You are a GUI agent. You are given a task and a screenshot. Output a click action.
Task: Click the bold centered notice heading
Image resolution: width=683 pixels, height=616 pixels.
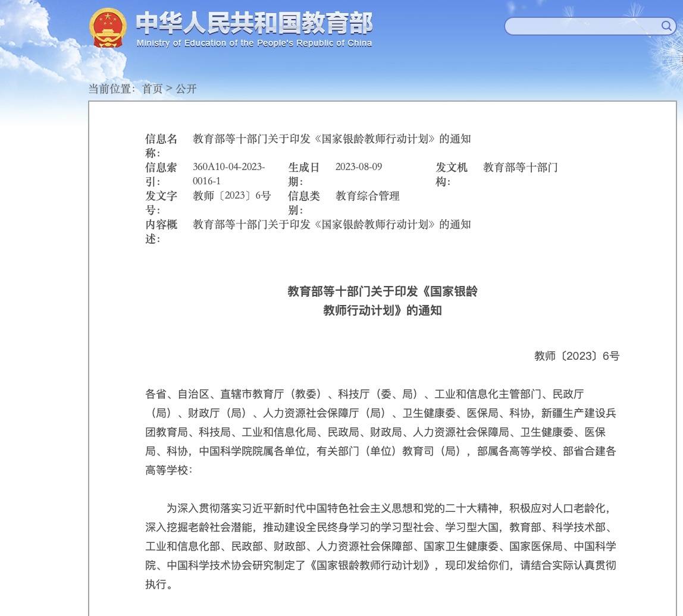tap(383, 300)
